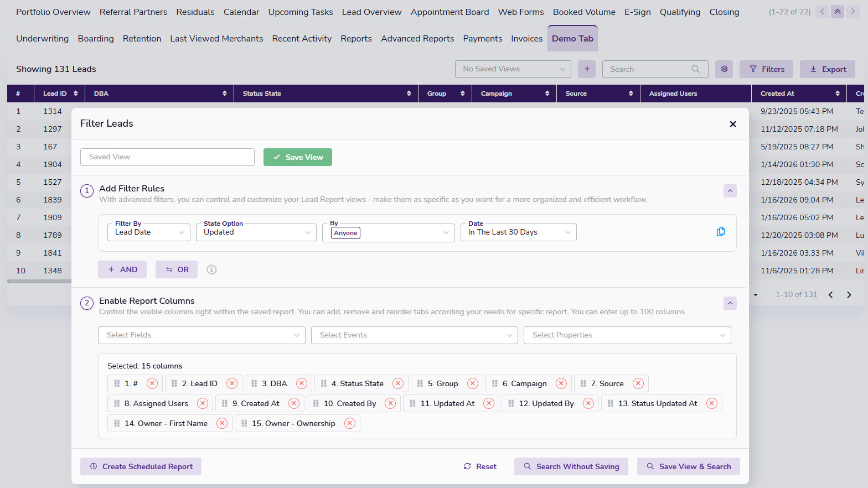Switch to the Advanced Reports tab

[417, 39]
